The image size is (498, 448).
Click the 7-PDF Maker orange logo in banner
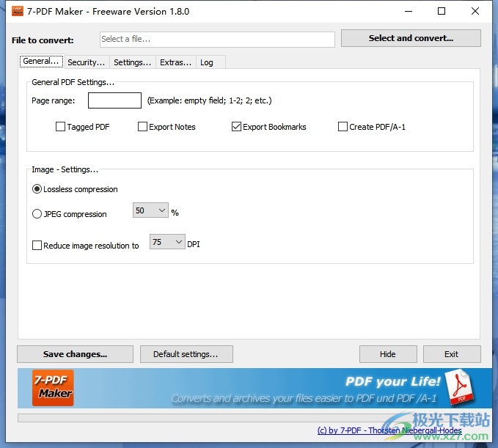click(x=53, y=388)
